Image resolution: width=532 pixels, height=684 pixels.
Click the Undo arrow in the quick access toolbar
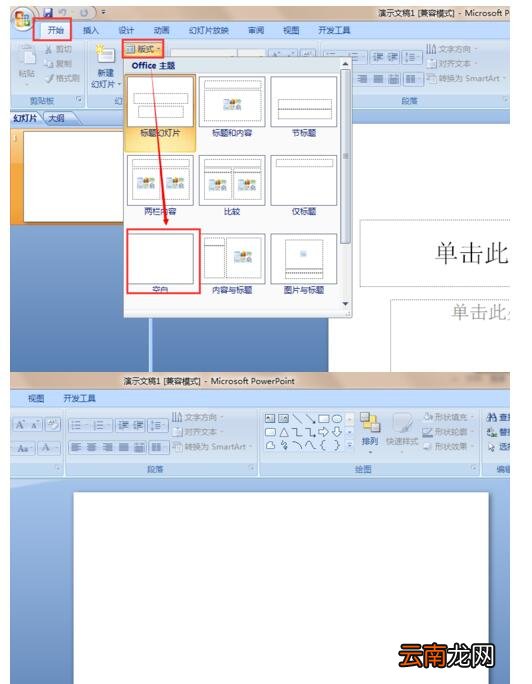click(63, 13)
